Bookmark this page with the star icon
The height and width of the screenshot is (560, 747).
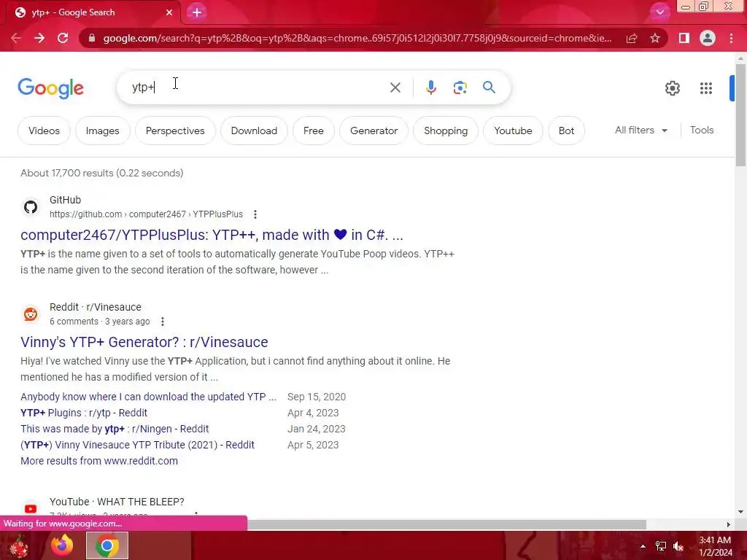point(655,38)
